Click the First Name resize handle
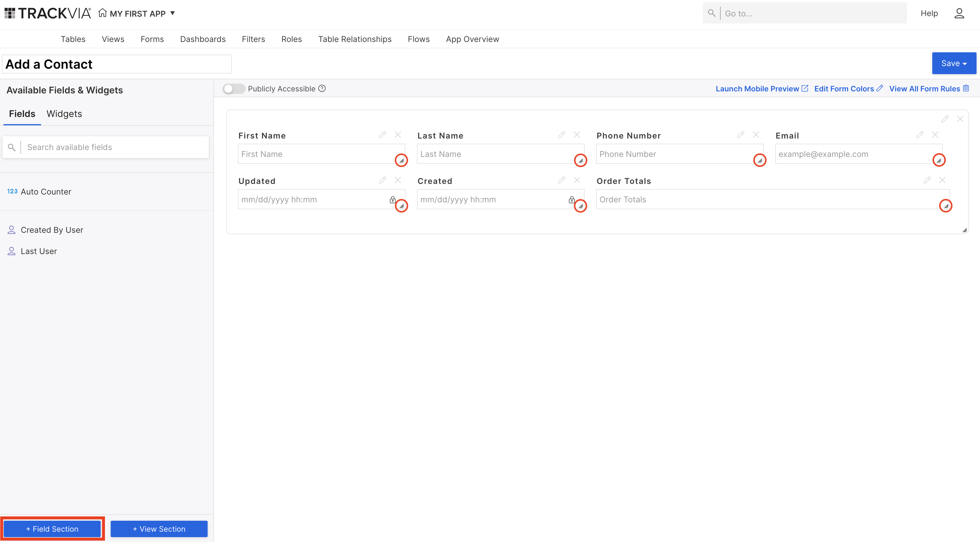Viewport: 980px width, 542px height. [401, 160]
